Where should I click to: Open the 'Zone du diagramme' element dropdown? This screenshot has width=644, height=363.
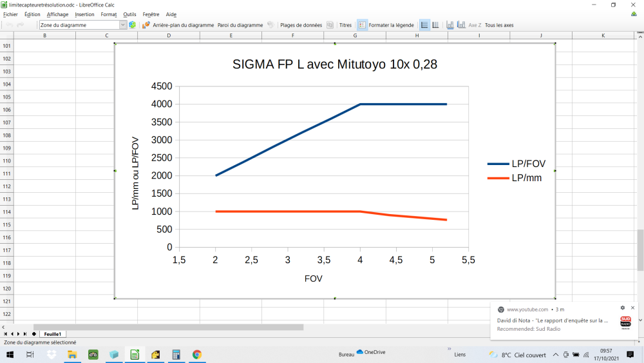pyautogui.click(x=123, y=25)
